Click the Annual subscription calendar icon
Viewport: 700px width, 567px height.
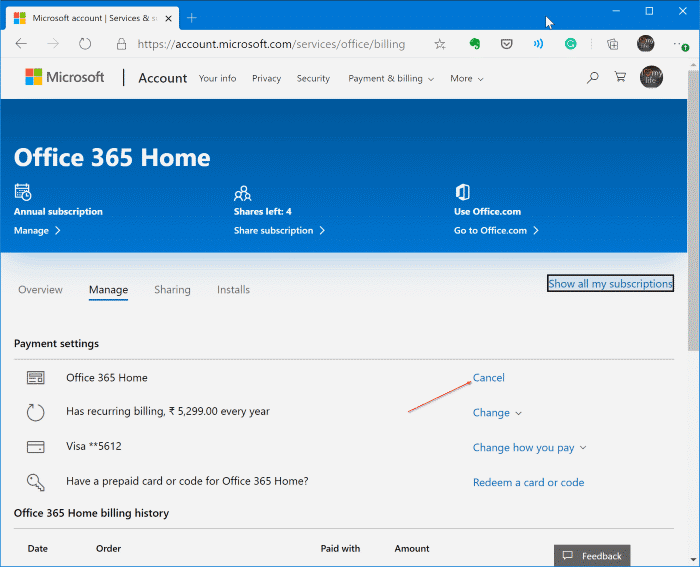point(23,192)
